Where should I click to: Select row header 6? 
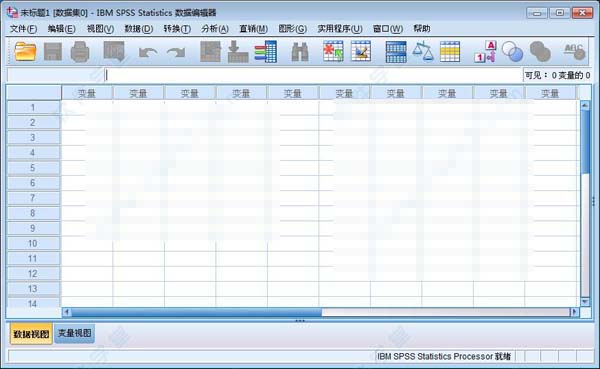pyautogui.click(x=34, y=183)
